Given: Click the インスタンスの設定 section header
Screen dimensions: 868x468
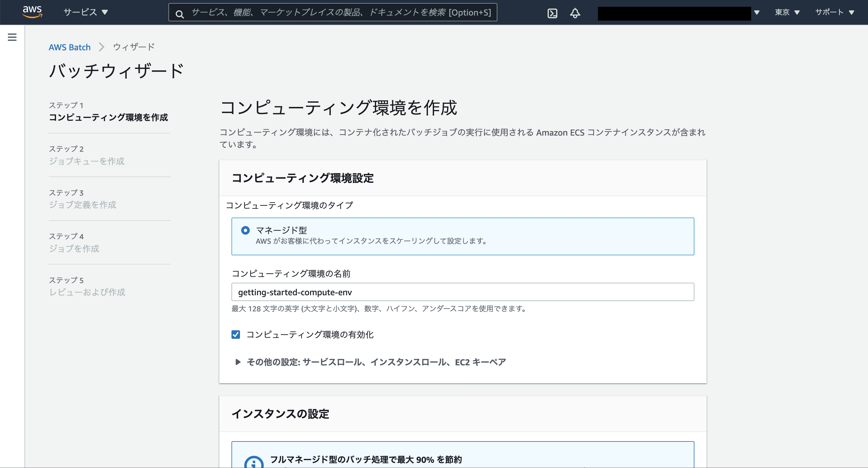Looking at the screenshot, I should [280, 414].
